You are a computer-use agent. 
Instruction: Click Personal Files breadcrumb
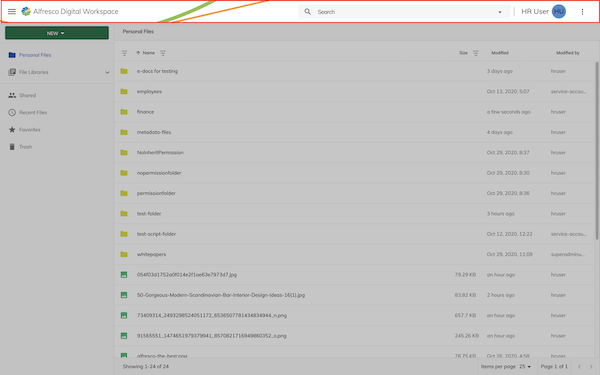(x=138, y=31)
